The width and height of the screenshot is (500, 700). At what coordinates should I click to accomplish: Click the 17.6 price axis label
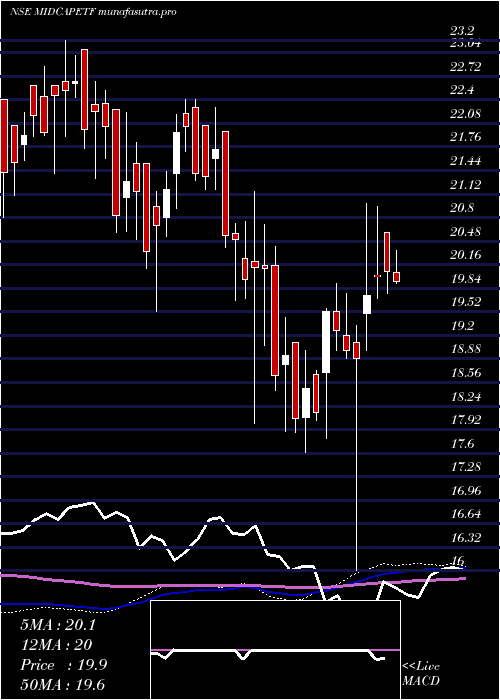click(x=462, y=443)
